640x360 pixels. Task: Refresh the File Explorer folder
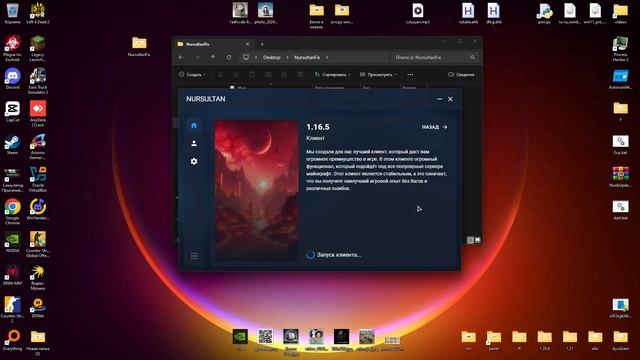click(x=229, y=58)
